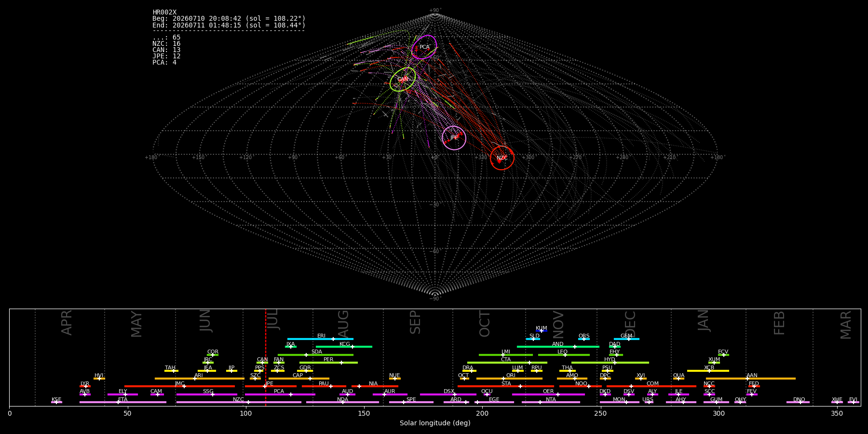Viewport: 868px width, 434px height.
Task: Click the 'NZC: 16' legend count entry
Action: click(166, 44)
